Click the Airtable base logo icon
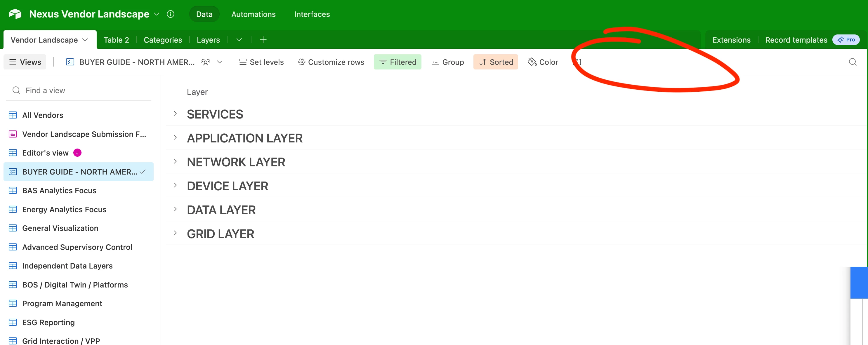Screen dimensions: 868x345 [x=15, y=14]
